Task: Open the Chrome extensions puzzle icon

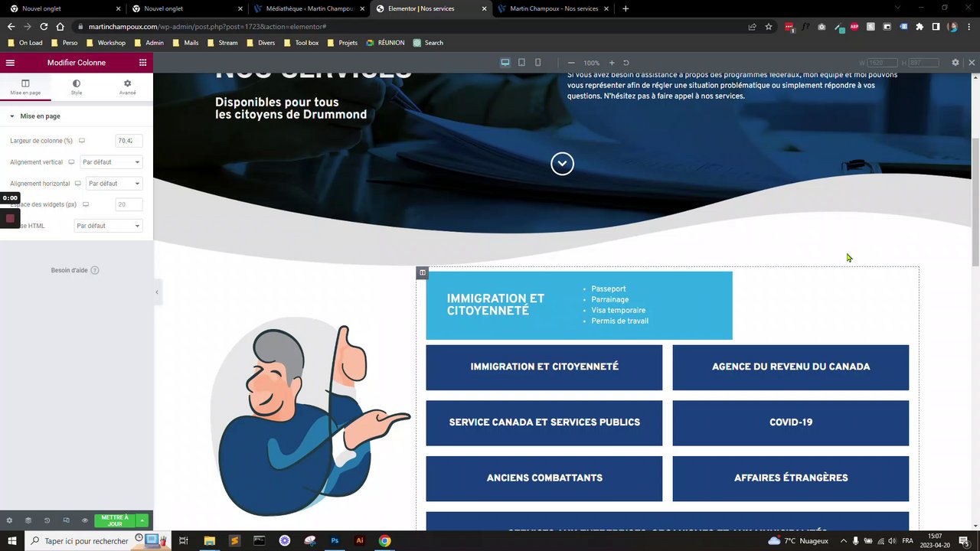Action: point(919,26)
